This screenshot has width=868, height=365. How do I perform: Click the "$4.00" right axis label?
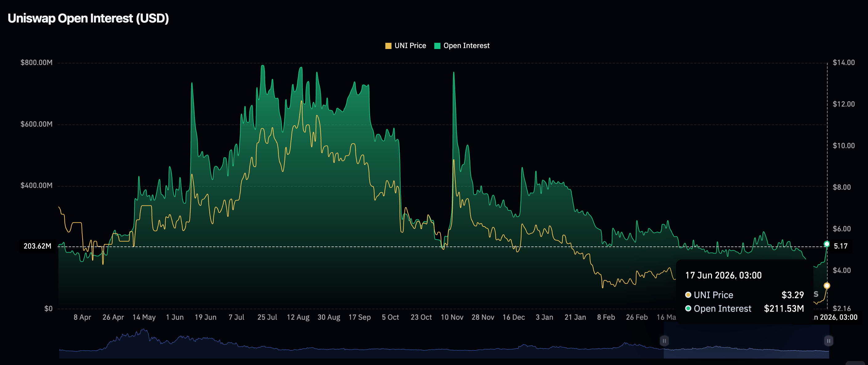[x=842, y=270]
